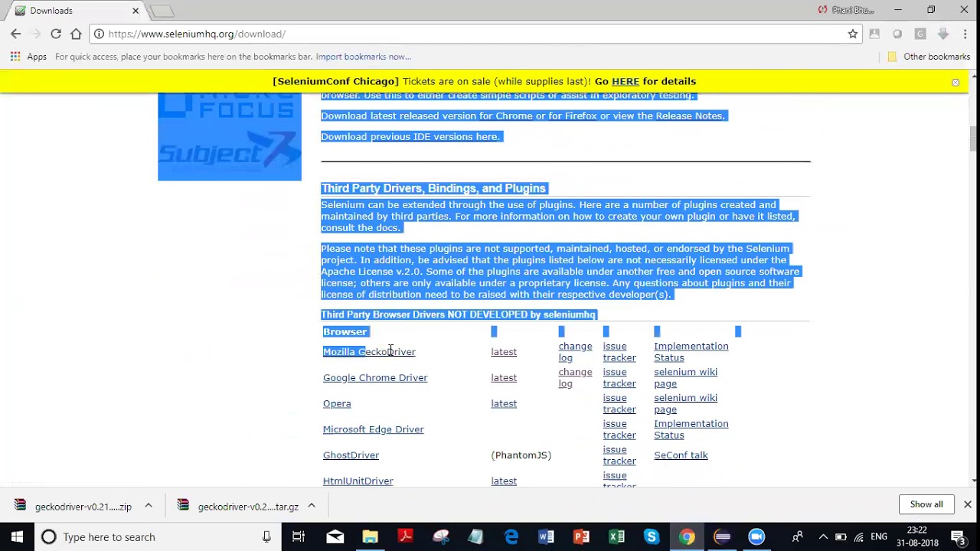Screen dimensions: 980x551
Task: Open Mozilla GeckoDriver link
Action: [x=369, y=352]
